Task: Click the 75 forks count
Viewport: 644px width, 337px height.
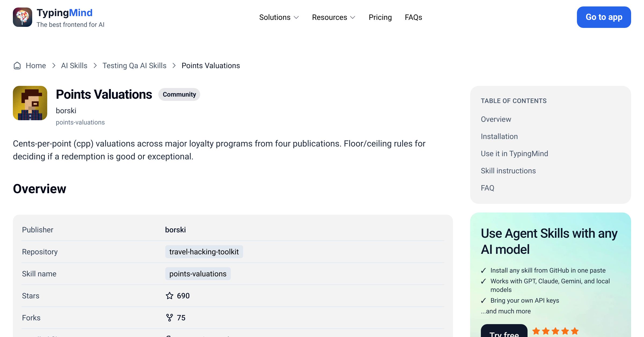Action: [181, 318]
